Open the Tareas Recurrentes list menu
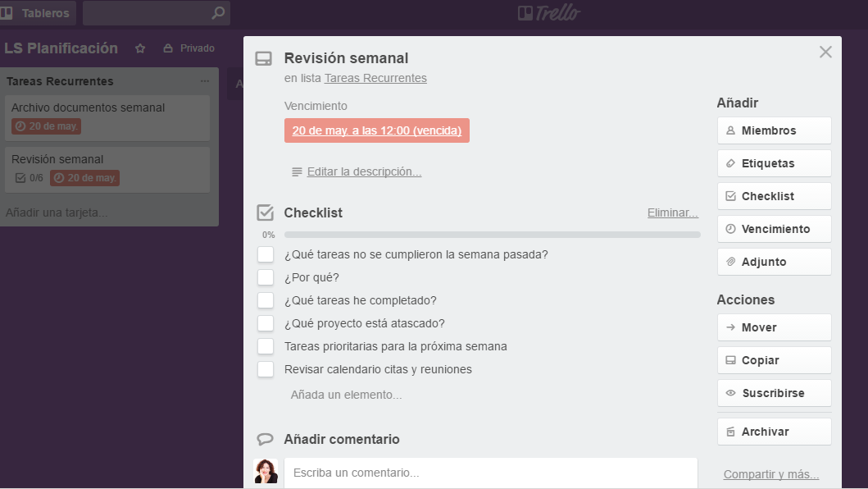The image size is (868, 489). click(x=204, y=81)
